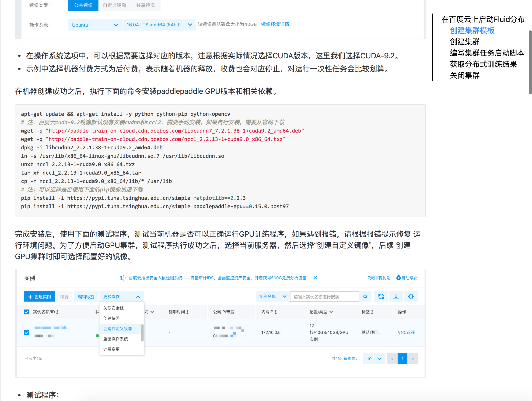This screenshot has height=401, width=532.
Task: Click the search magnifier icon
Action: (x=365, y=297)
